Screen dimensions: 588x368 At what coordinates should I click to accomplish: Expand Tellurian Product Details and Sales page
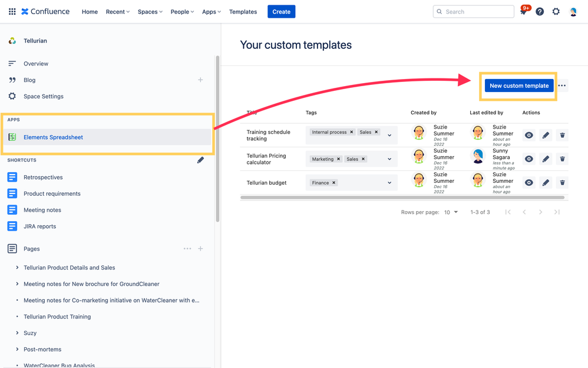pyautogui.click(x=16, y=267)
